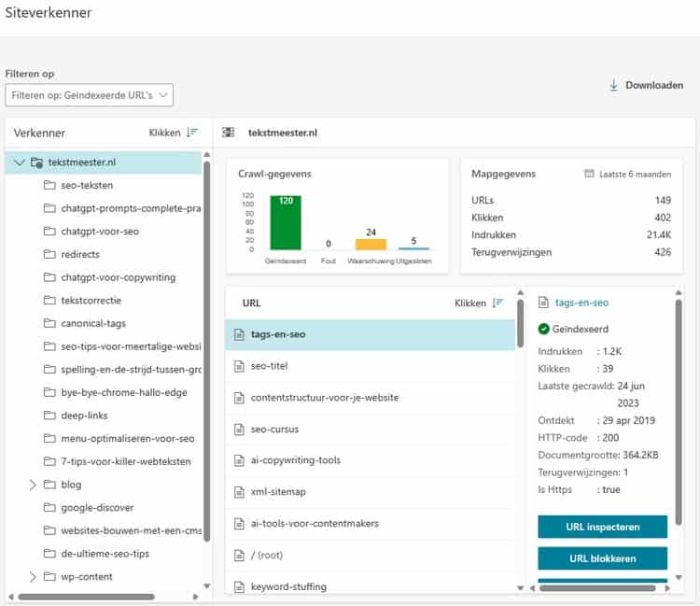
Task: Click the blog folder icon
Action: (49, 484)
